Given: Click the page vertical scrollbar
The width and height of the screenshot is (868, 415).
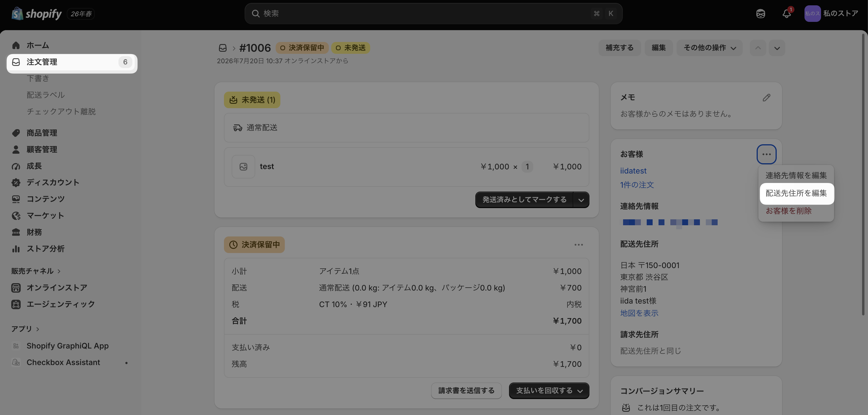Looking at the screenshot, I should coord(863,175).
